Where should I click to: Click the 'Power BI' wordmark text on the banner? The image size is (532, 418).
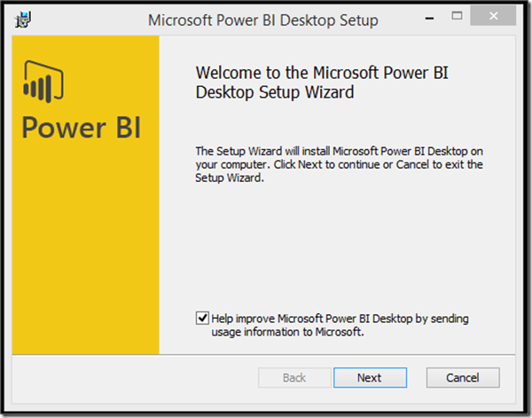82,127
